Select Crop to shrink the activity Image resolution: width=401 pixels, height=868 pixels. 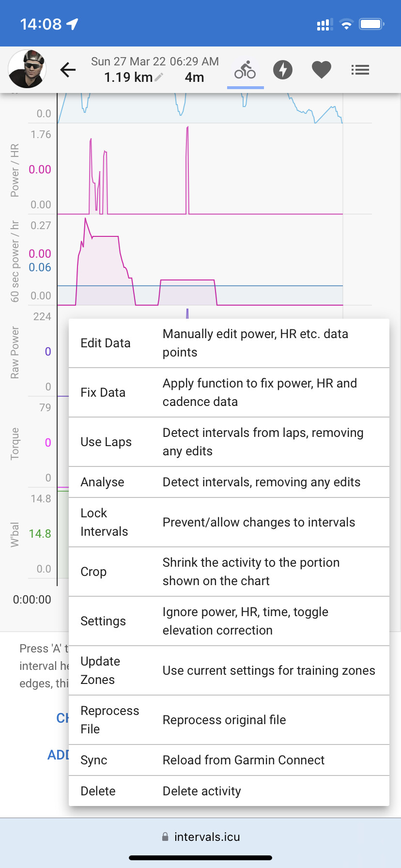coord(229,572)
